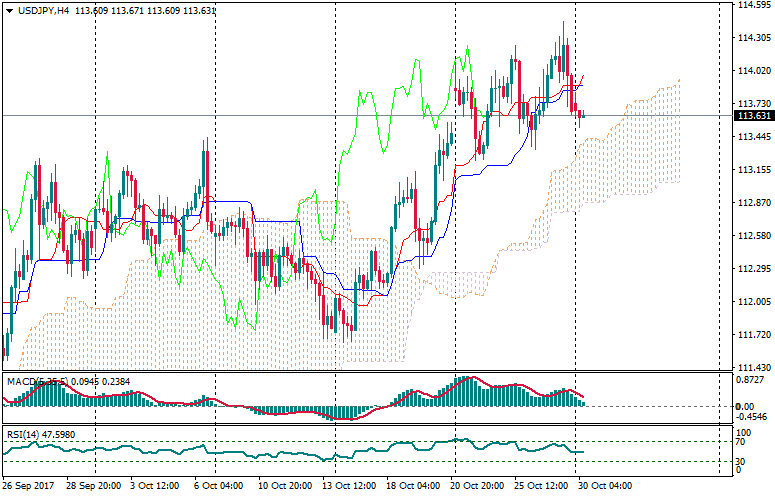Screen dimensions: 775x497
Task: Click the MACD indicator label
Action: 20,381
